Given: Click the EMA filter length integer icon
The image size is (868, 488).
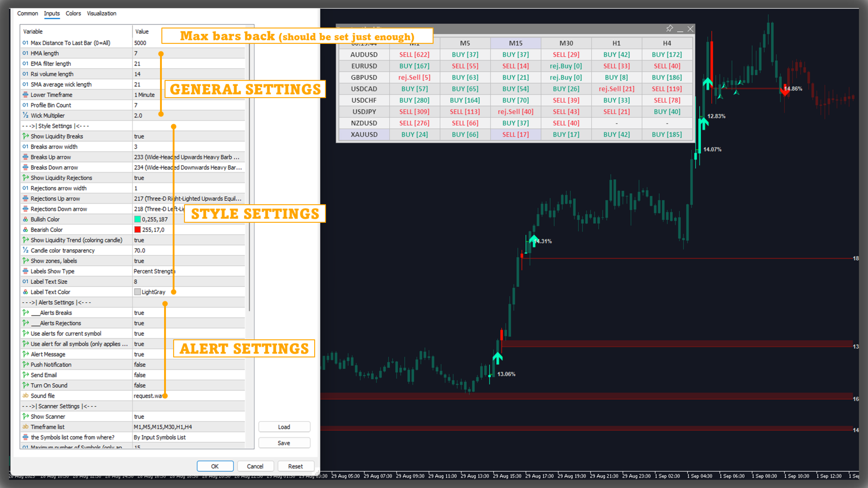Looking at the screenshot, I should [x=25, y=64].
